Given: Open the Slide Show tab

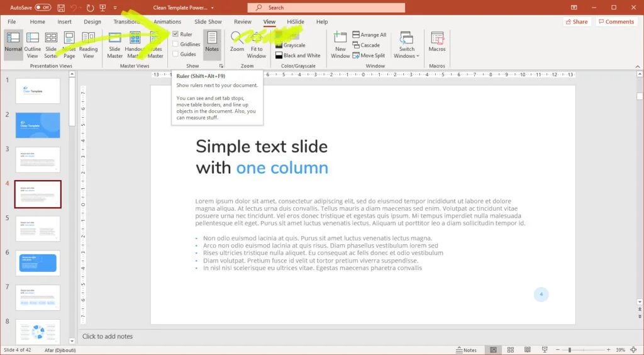Looking at the screenshot, I should tap(208, 22).
